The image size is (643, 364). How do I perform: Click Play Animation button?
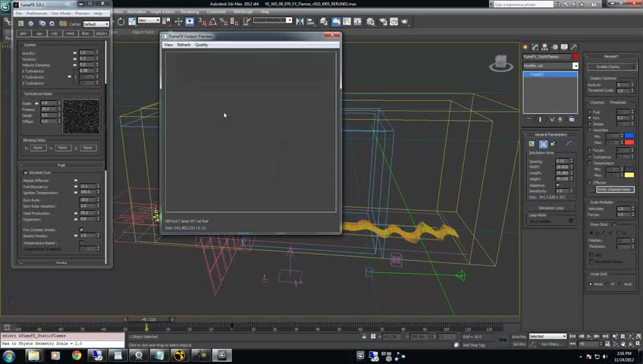[x=589, y=337]
